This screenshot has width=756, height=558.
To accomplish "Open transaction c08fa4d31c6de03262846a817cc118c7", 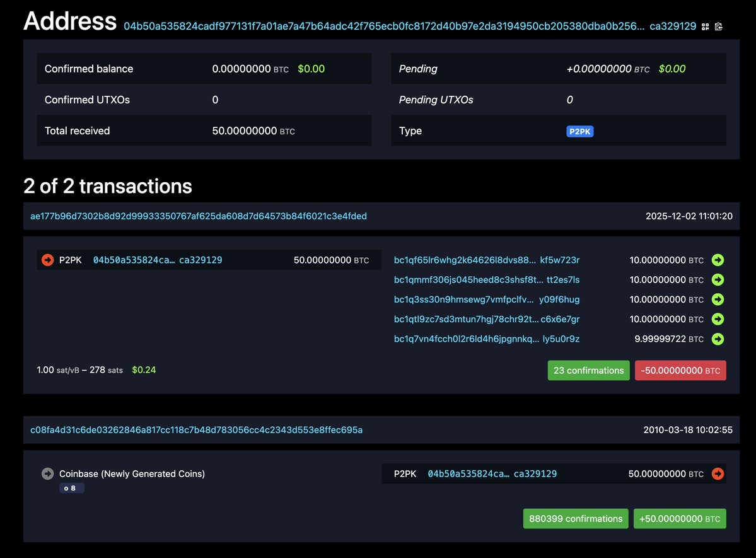I will (195, 430).
